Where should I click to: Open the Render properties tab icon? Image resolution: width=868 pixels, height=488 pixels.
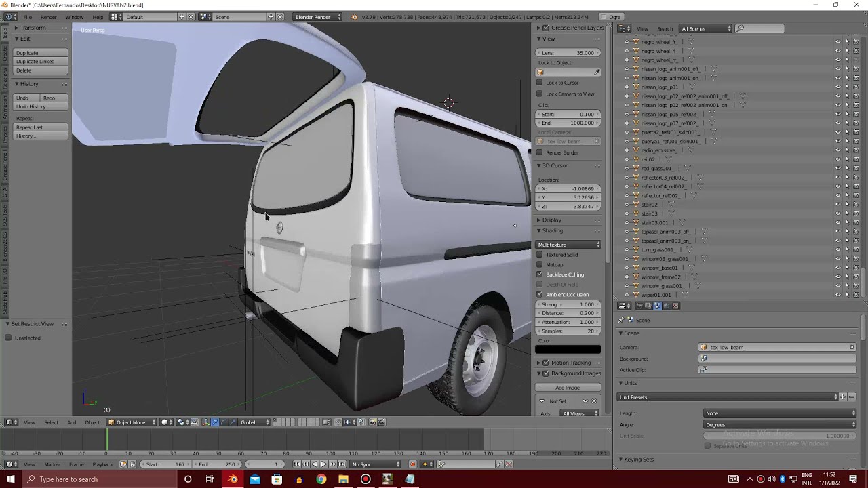tap(639, 306)
